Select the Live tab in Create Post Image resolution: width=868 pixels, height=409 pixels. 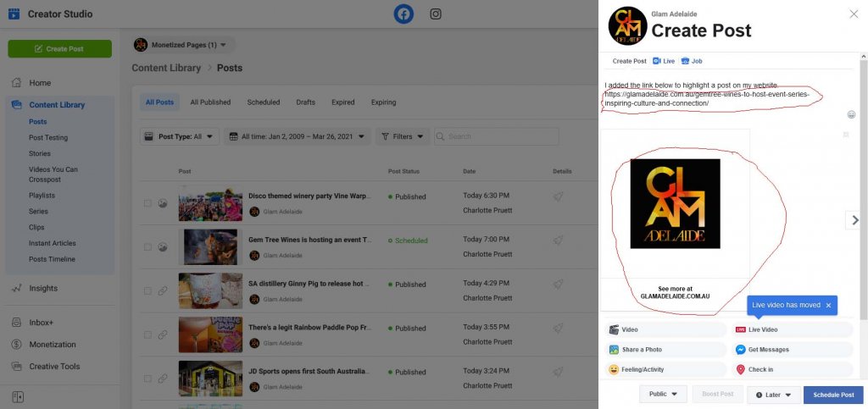664,61
